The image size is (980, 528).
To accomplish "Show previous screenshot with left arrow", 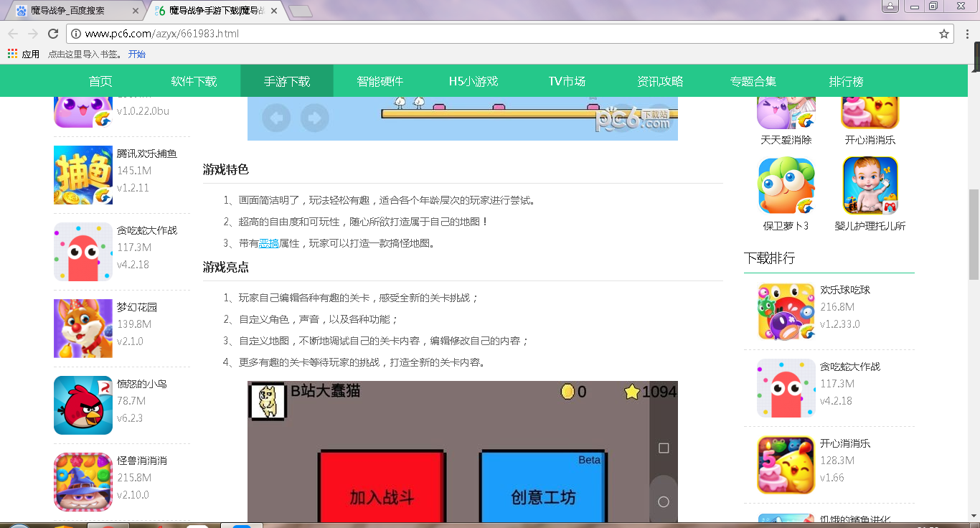I will coord(276,118).
